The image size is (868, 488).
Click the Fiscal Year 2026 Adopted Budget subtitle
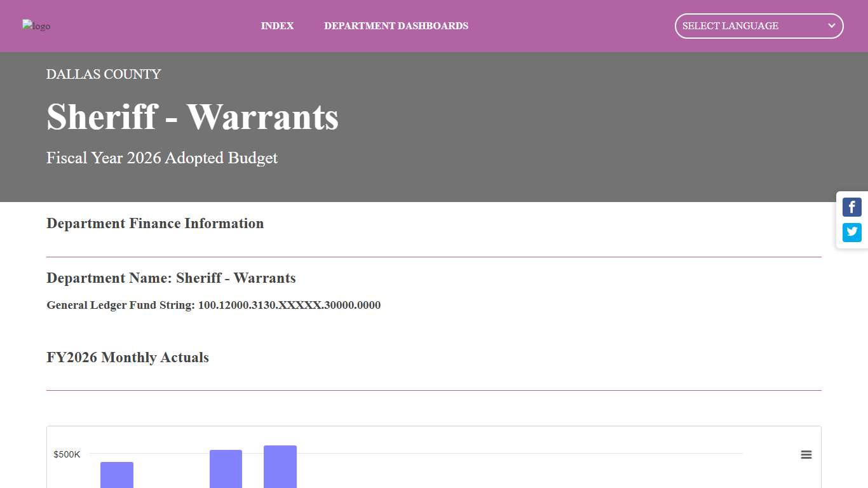[x=161, y=158]
